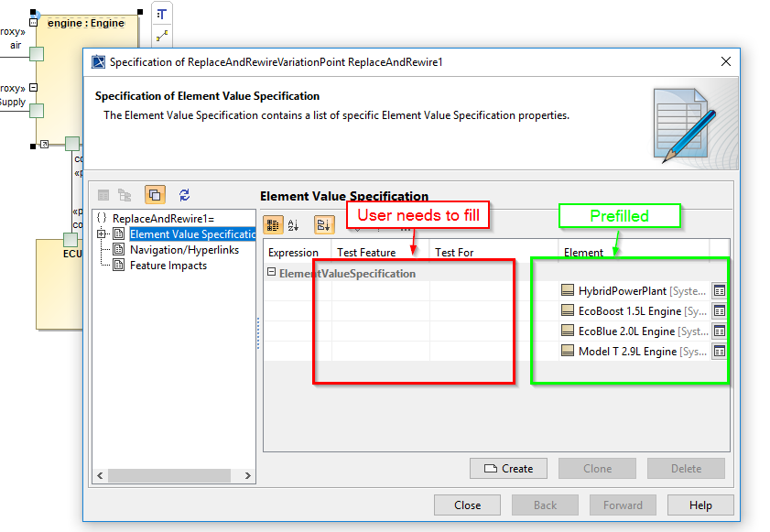Viewport: 770px width, 532px height.
Task: Collapse the minus box near proxy supply port
Action: point(33,87)
